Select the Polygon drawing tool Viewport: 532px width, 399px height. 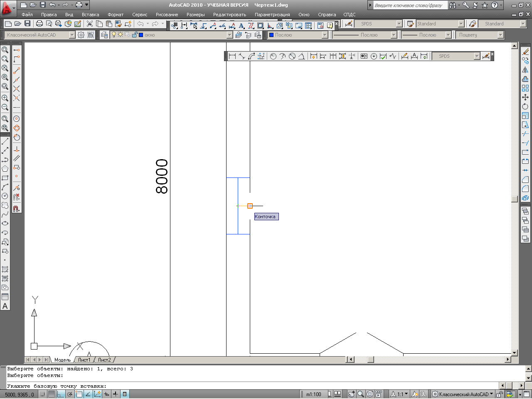tap(5, 169)
